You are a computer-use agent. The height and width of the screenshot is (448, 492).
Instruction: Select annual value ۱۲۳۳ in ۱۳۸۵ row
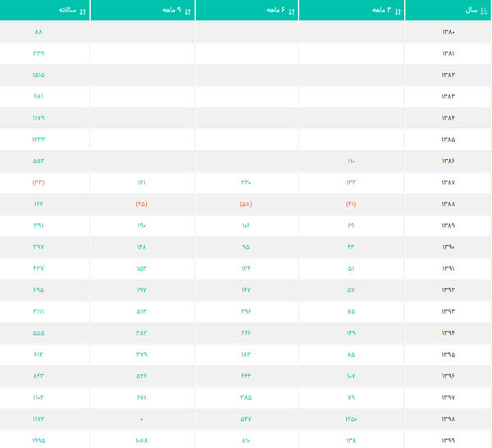(x=39, y=139)
